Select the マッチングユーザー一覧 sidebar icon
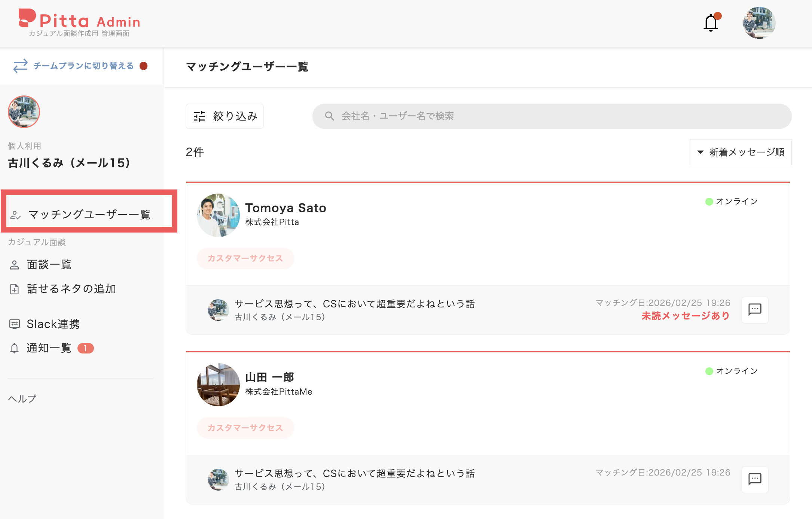Screen dimensions: 812x519 (x=15, y=214)
